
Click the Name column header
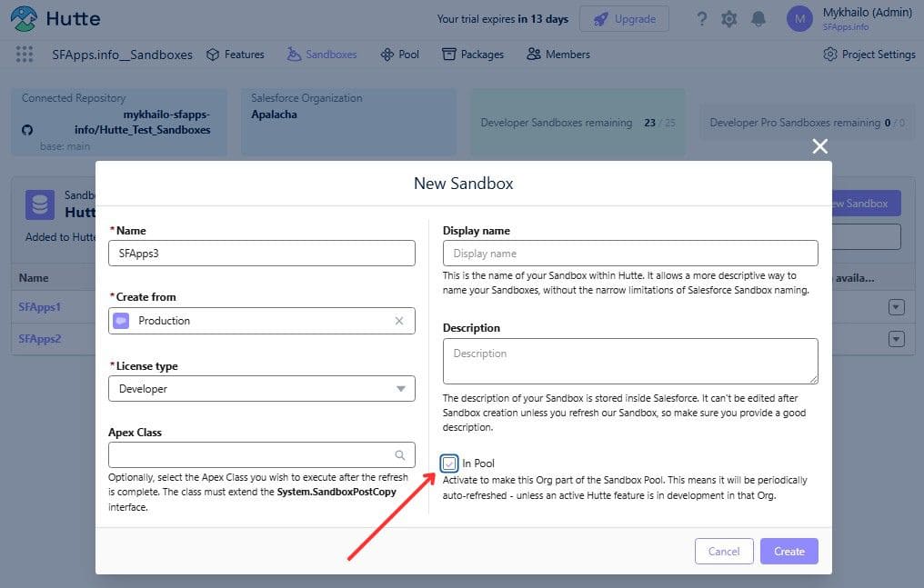[x=34, y=278]
